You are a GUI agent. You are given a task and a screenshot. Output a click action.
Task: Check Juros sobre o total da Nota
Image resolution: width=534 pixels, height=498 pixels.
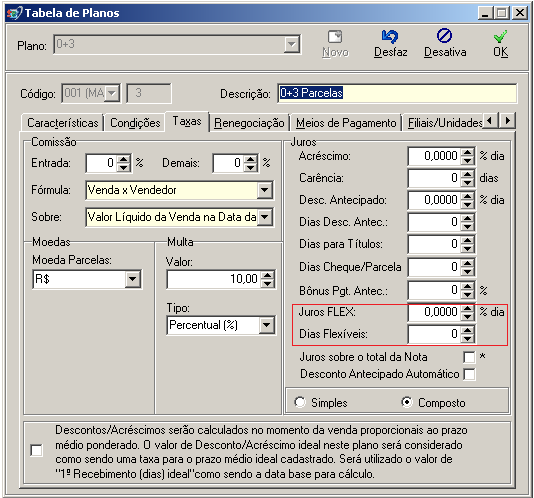coord(469,357)
